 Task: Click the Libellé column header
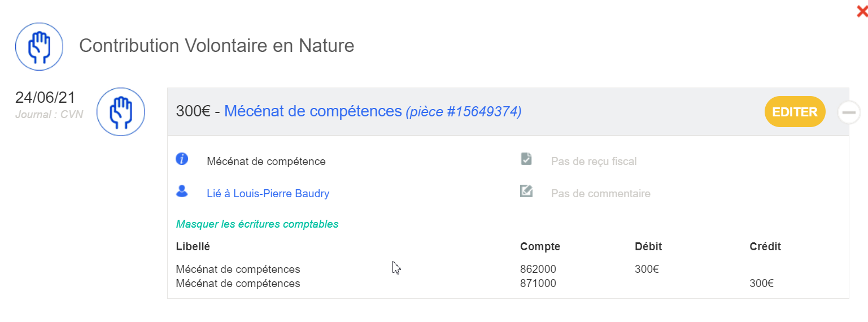point(193,247)
